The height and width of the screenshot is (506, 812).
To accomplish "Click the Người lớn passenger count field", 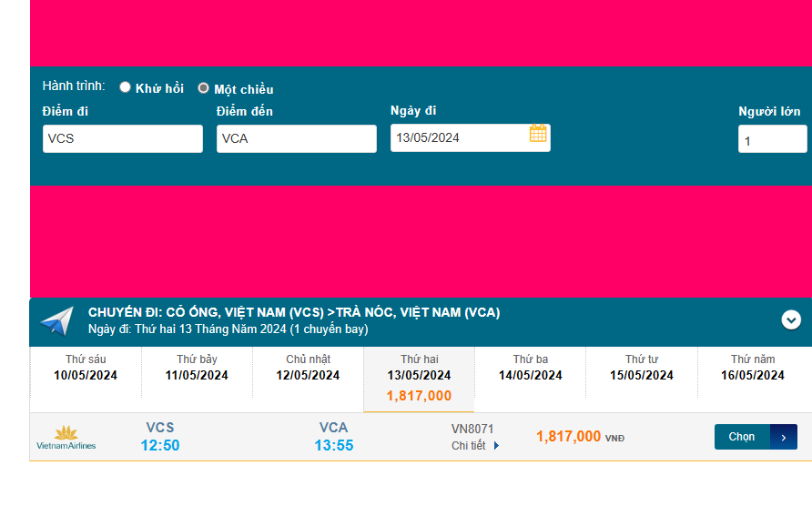I will (x=773, y=139).
